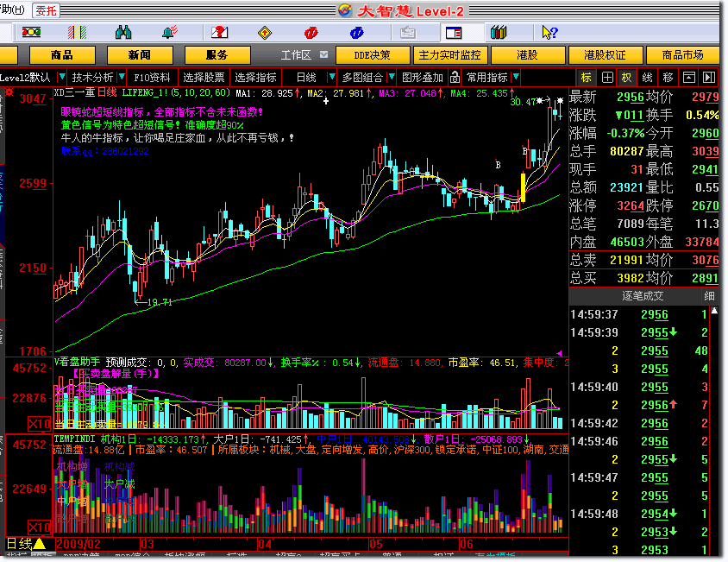Viewport: 728px width, 562px height.
Task: Expand the 多图组合 dropdown arrow
Action: [x=392, y=77]
